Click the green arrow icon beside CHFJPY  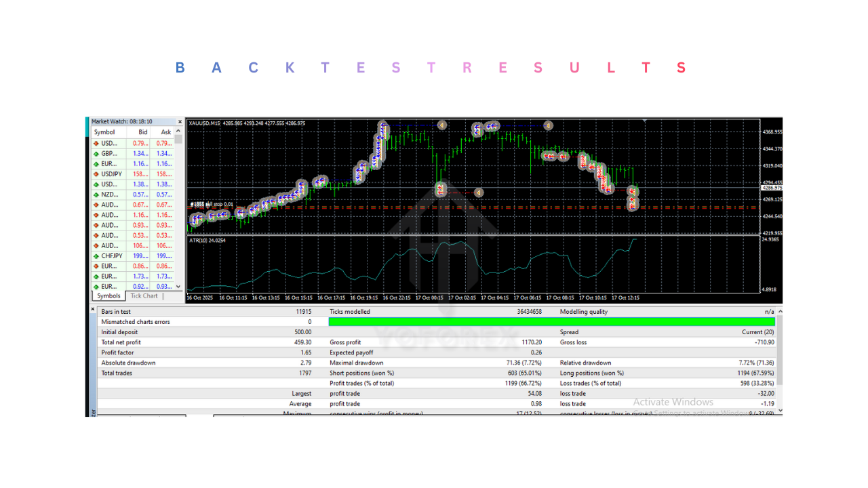pos(97,256)
